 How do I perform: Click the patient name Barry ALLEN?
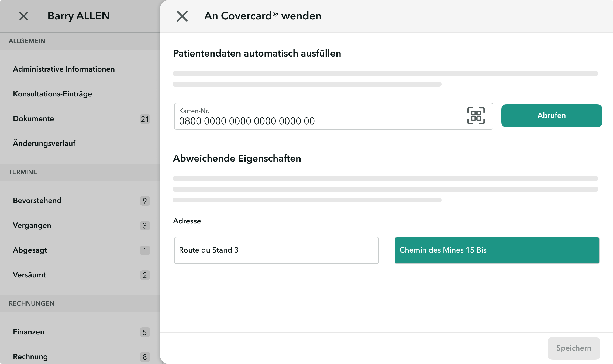(78, 16)
